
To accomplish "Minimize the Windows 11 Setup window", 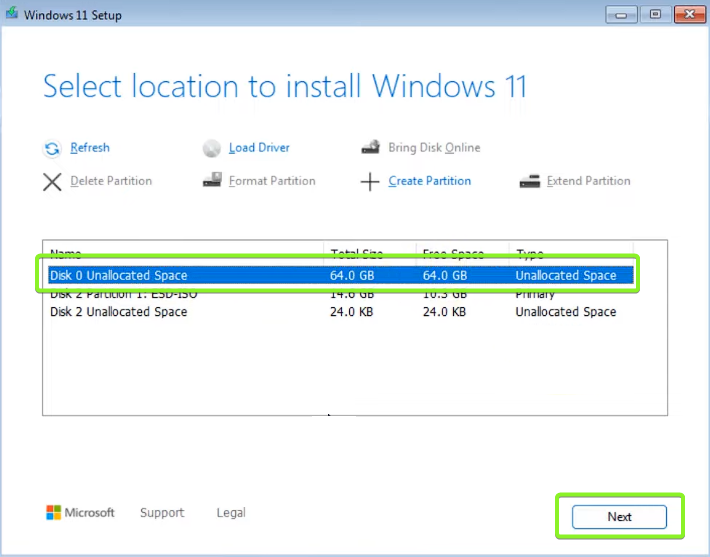I will [622, 15].
